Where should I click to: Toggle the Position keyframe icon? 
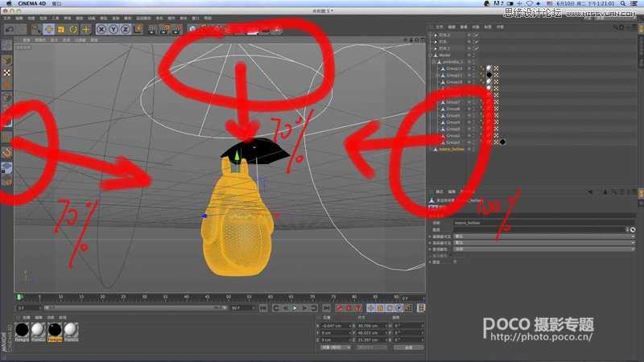coord(370,308)
